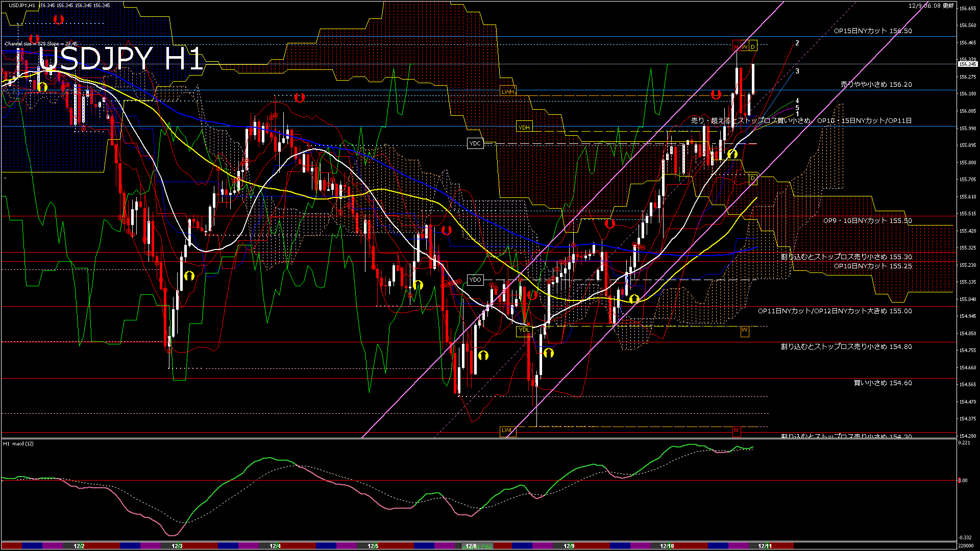Toggle the LWM marker near the chart bottom
The width and height of the screenshot is (980, 551).
(x=507, y=431)
